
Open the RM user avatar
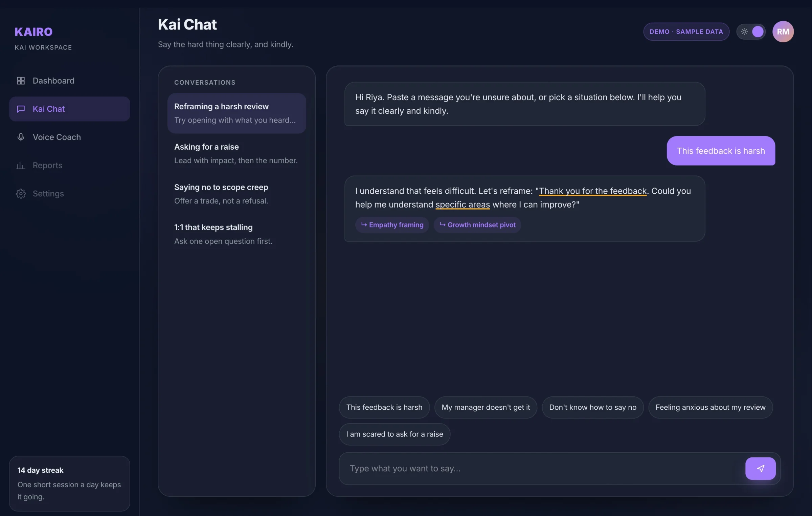[x=783, y=31]
